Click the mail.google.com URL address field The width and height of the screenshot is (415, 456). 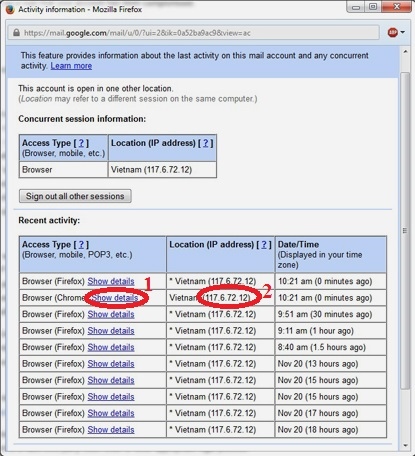194,33
